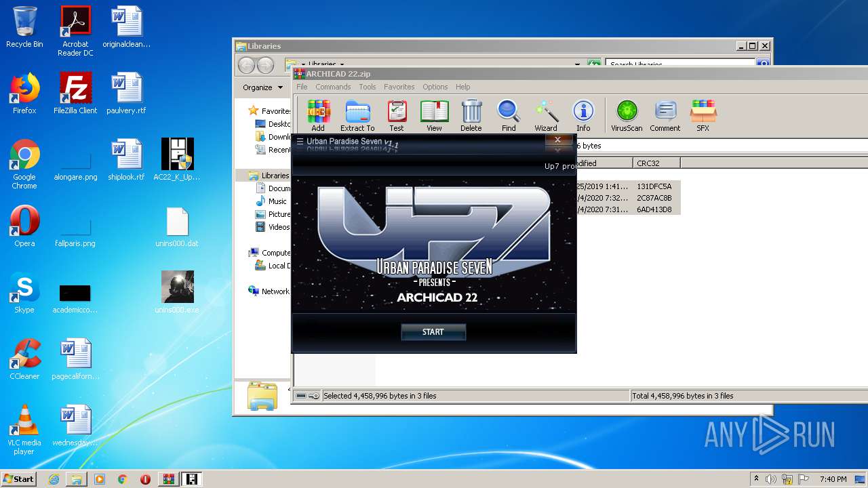Select paulvery.rtf document icon
Image resolution: width=868 pixels, height=488 pixels.
pos(127,94)
